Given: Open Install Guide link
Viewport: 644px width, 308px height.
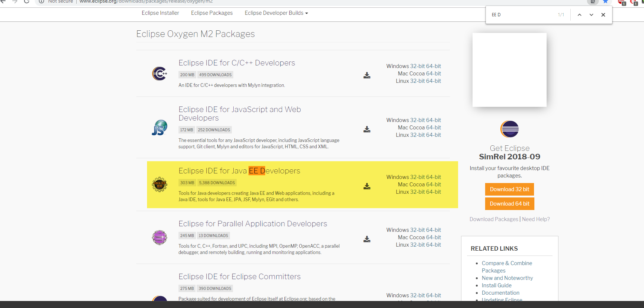Looking at the screenshot, I should pyautogui.click(x=497, y=285).
